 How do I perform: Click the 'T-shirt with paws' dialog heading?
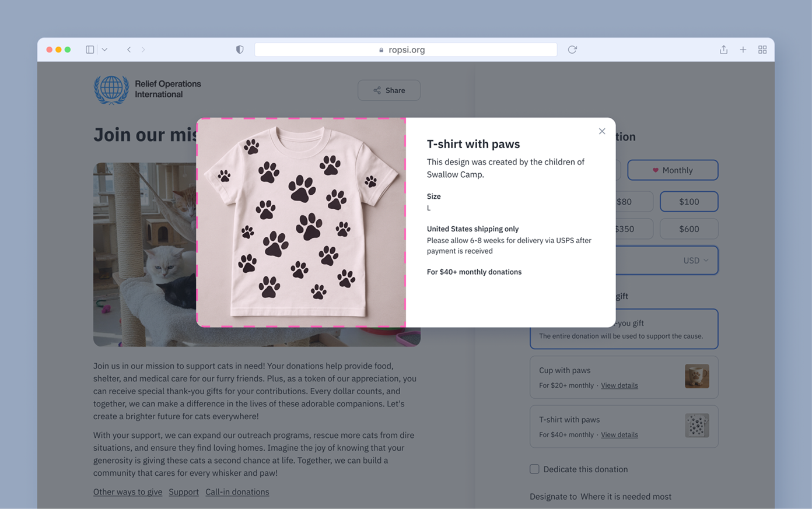pyautogui.click(x=473, y=144)
